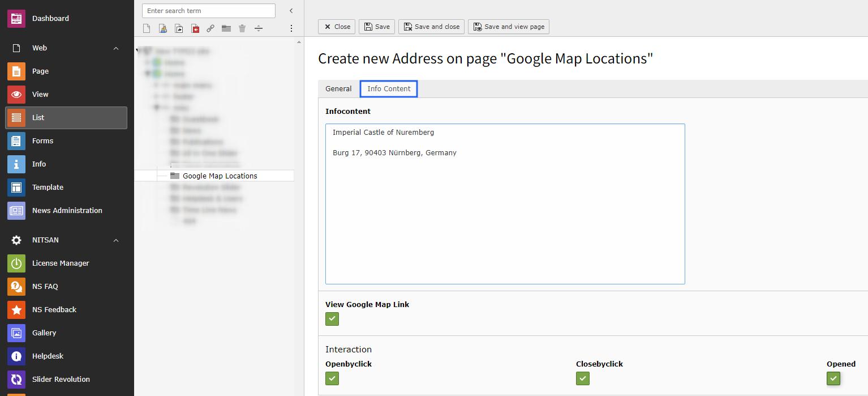Click the backend user section page icon

coord(163,28)
